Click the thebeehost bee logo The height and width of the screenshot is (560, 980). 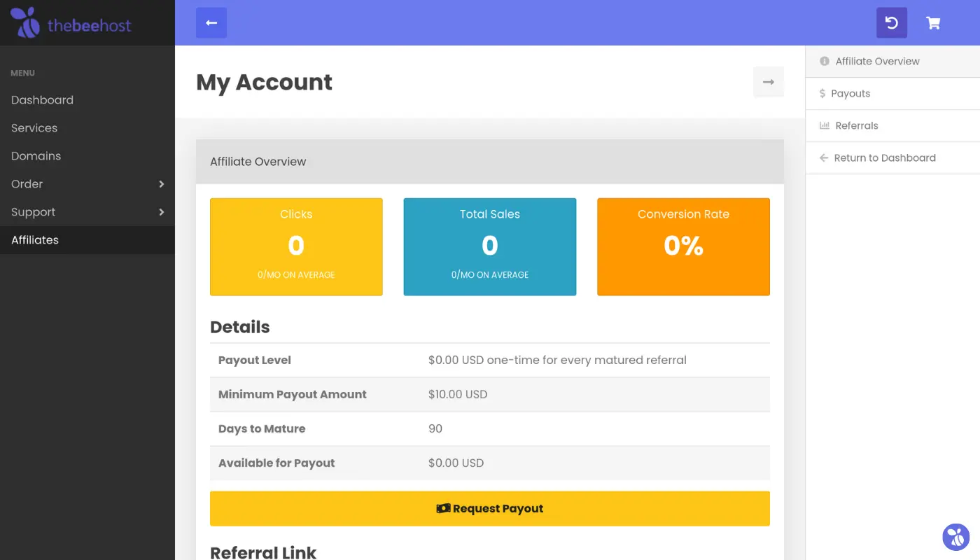coord(26,23)
